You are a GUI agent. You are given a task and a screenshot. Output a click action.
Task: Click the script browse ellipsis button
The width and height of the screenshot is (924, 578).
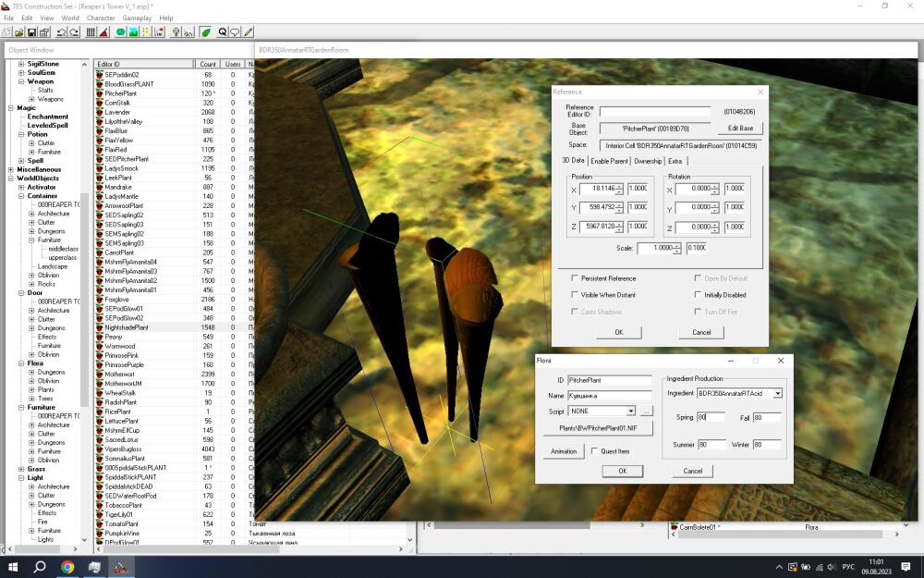pos(647,412)
